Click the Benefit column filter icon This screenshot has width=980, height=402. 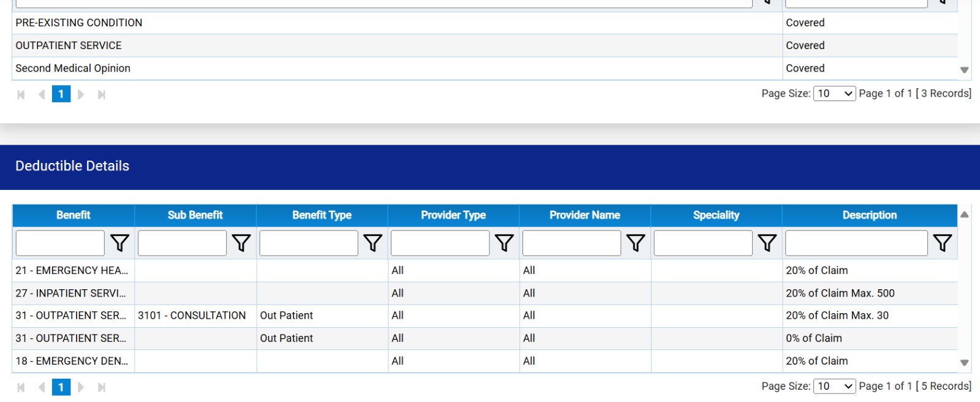coord(119,243)
